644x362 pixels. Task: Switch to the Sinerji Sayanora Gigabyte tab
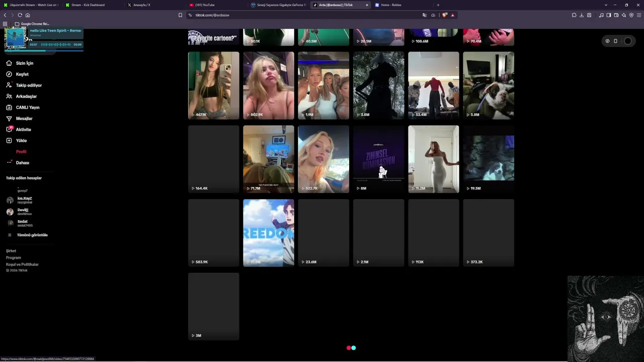click(x=278, y=5)
